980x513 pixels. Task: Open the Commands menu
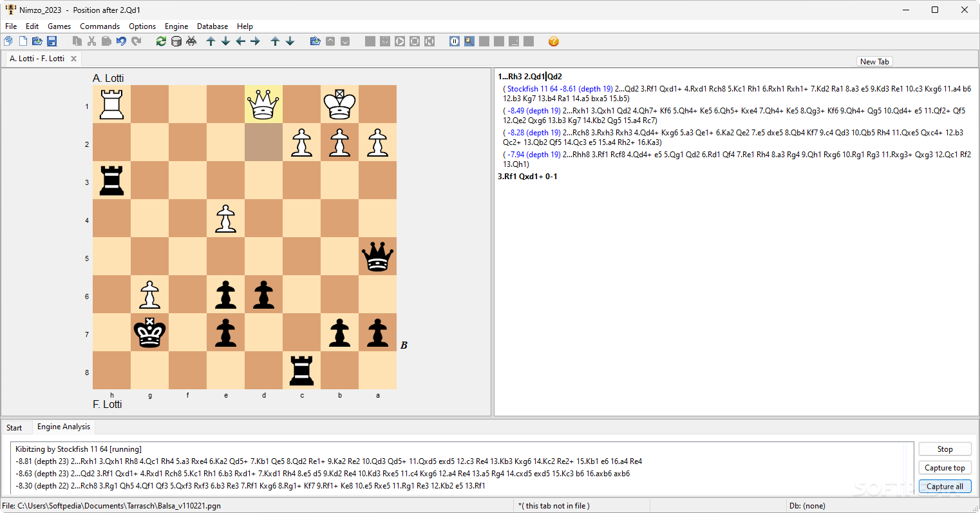[x=100, y=26]
